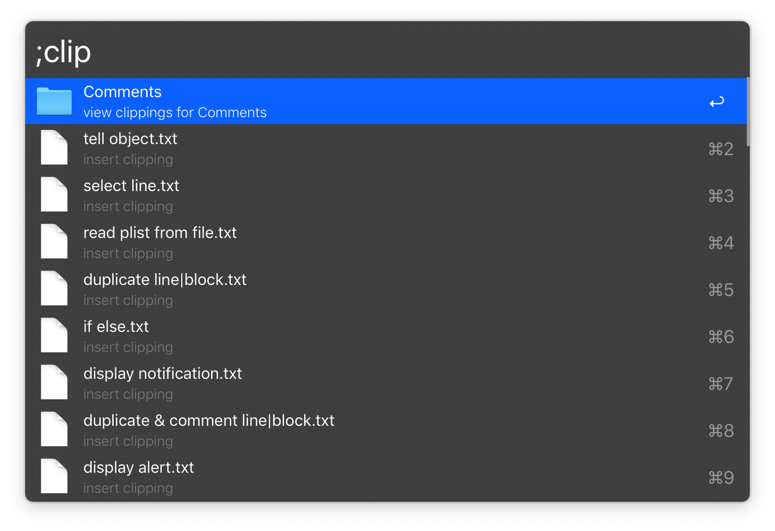Image resolution: width=775 pixels, height=531 pixels.
Task: Choose the select line.txt clipping
Action: pos(131,195)
